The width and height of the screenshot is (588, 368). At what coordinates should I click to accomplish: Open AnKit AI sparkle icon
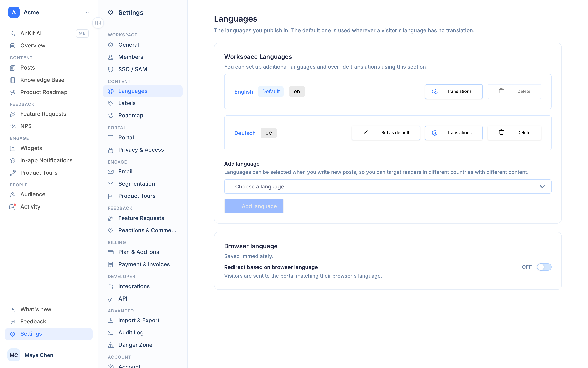13,33
